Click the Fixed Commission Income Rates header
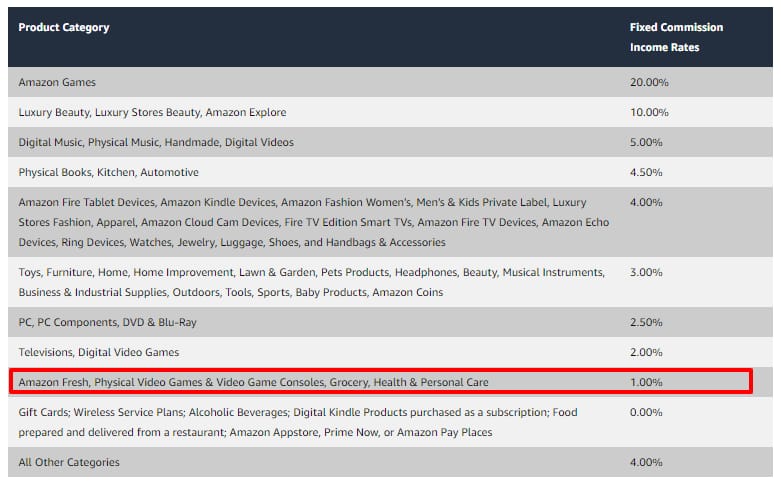Screen dimensions: 781x493 coord(676,37)
